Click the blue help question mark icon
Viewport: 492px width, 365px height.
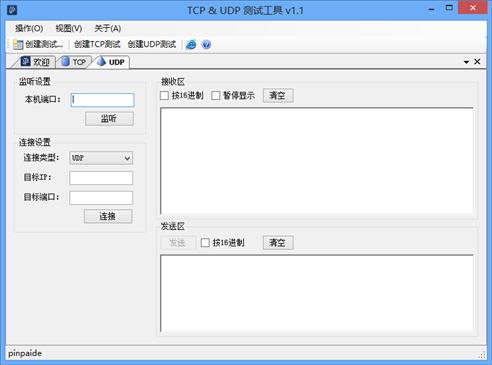point(206,44)
